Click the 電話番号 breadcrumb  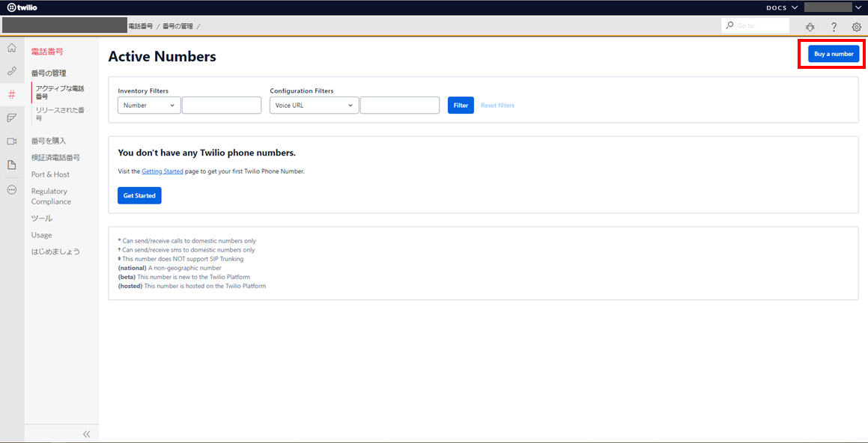click(141, 26)
